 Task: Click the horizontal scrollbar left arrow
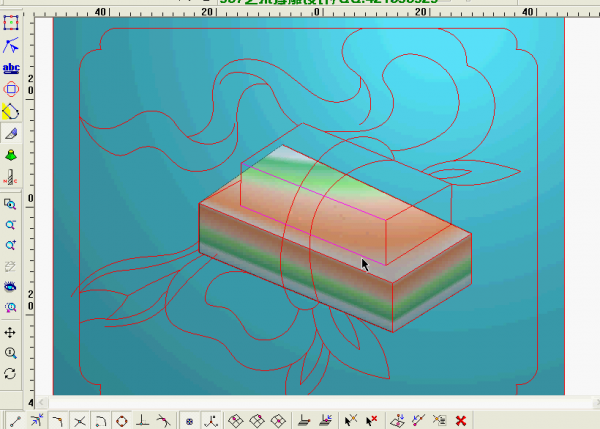[42, 401]
